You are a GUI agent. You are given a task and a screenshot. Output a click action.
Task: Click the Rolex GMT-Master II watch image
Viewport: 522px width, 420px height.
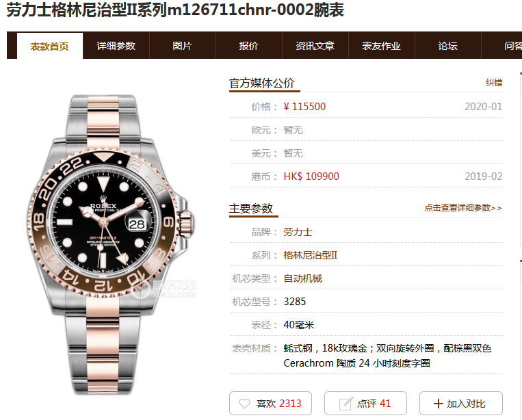tap(110, 245)
